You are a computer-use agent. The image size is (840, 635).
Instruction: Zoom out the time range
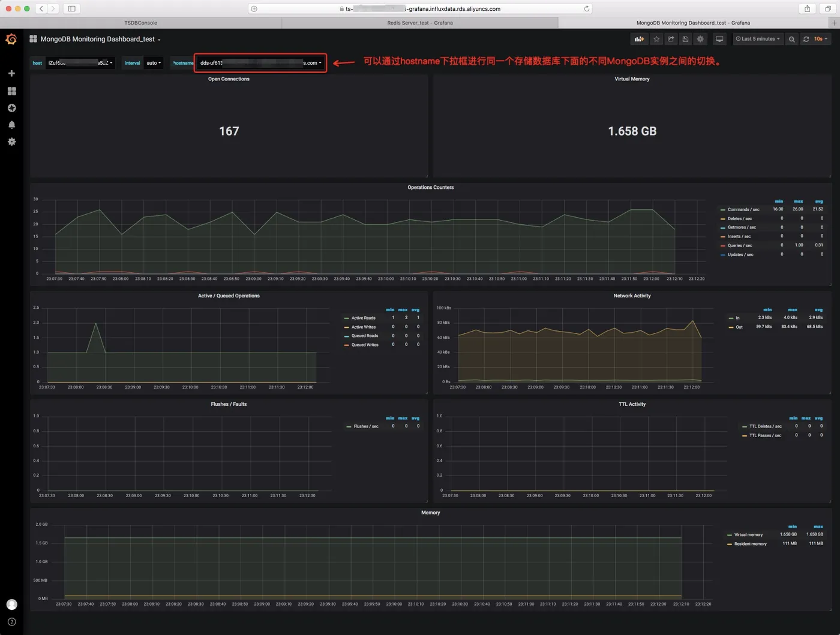tap(792, 39)
